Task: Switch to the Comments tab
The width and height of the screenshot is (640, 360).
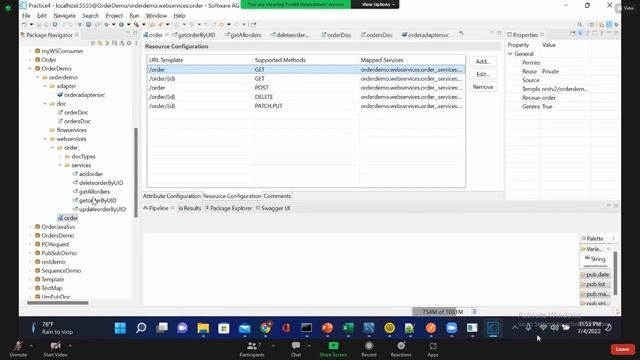Action: pos(277,196)
